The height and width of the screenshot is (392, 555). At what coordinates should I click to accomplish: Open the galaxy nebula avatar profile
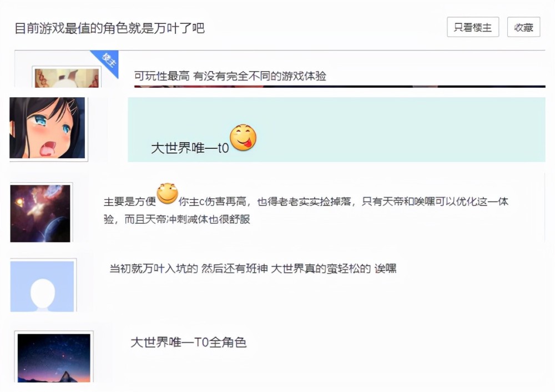pyautogui.click(x=40, y=214)
